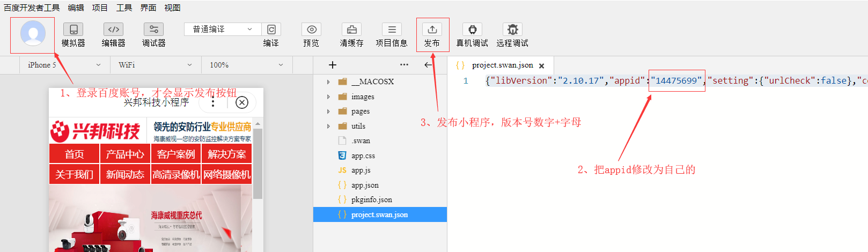Start real device debugging (真机调试)
Screen dimensions: 868x252
pos(472,29)
